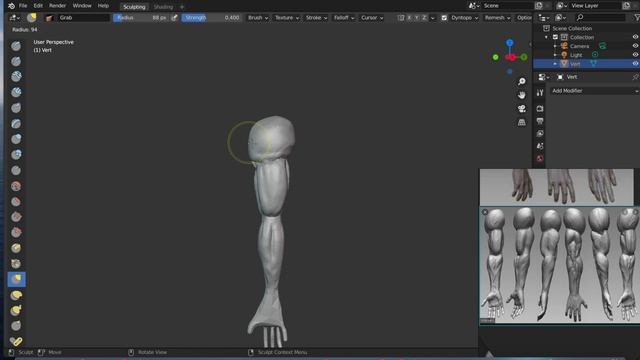The height and width of the screenshot is (360, 640).
Task: Click the viewport zoom magnifier icon
Action: (x=522, y=82)
